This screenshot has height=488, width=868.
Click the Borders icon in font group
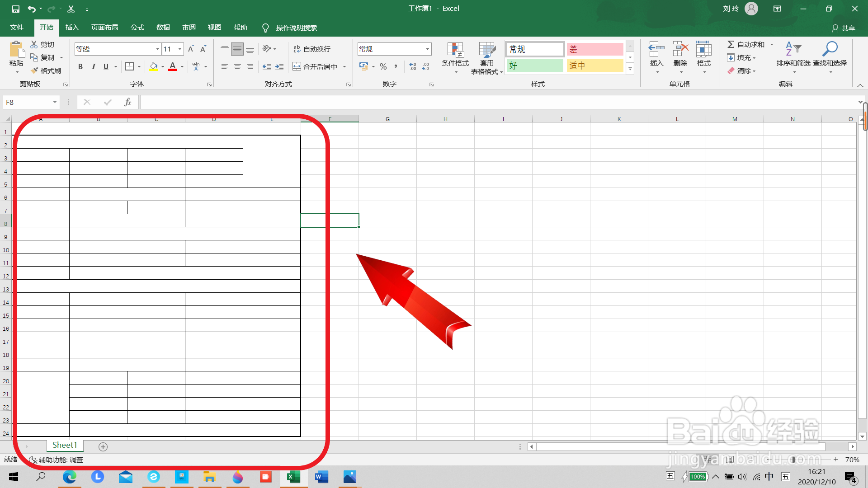(129, 66)
